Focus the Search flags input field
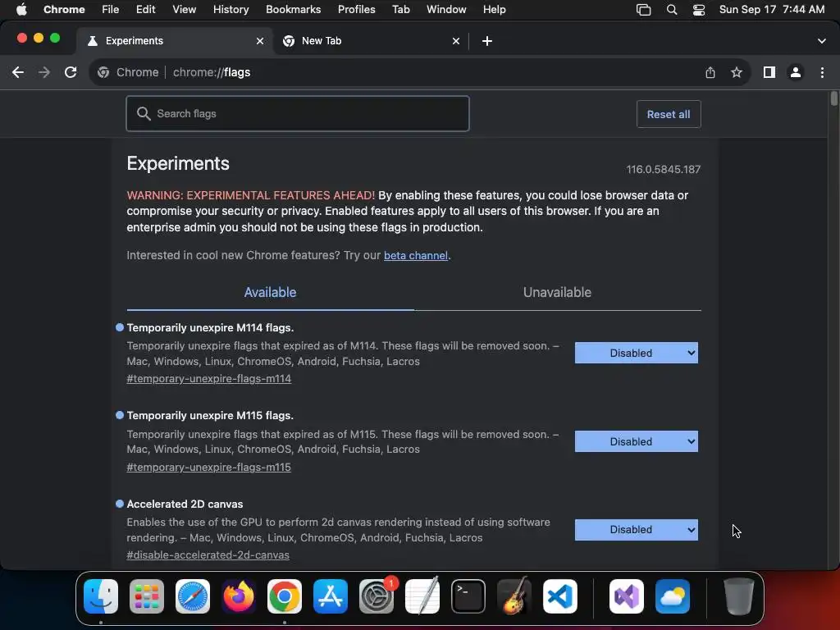Screen dimensions: 840x630 pyautogui.click(x=298, y=113)
